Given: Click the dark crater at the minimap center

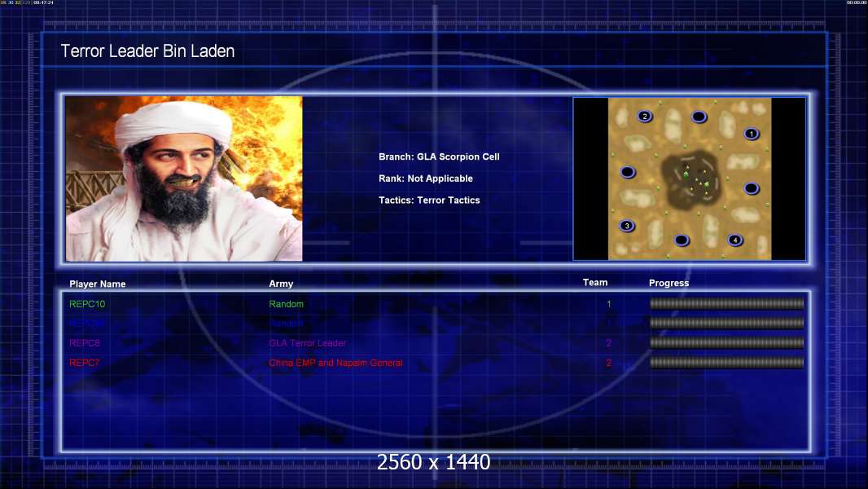Looking at the screenshot, I should click(x=690, y=178).
